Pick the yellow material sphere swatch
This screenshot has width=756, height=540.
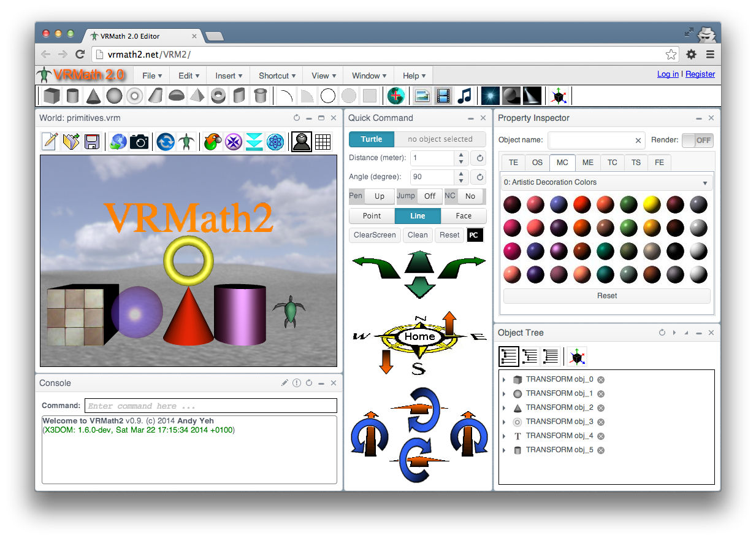651,204
